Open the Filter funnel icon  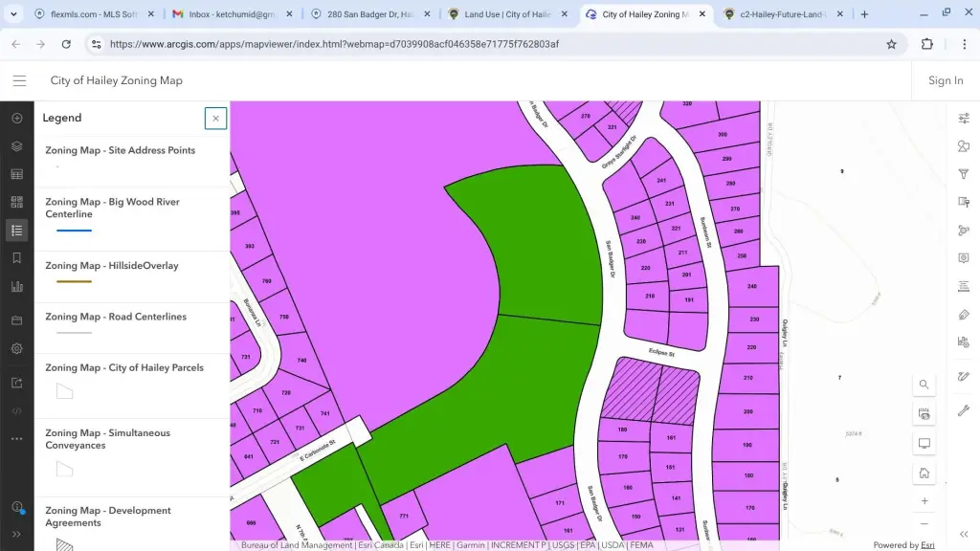(x=964, y=174)
